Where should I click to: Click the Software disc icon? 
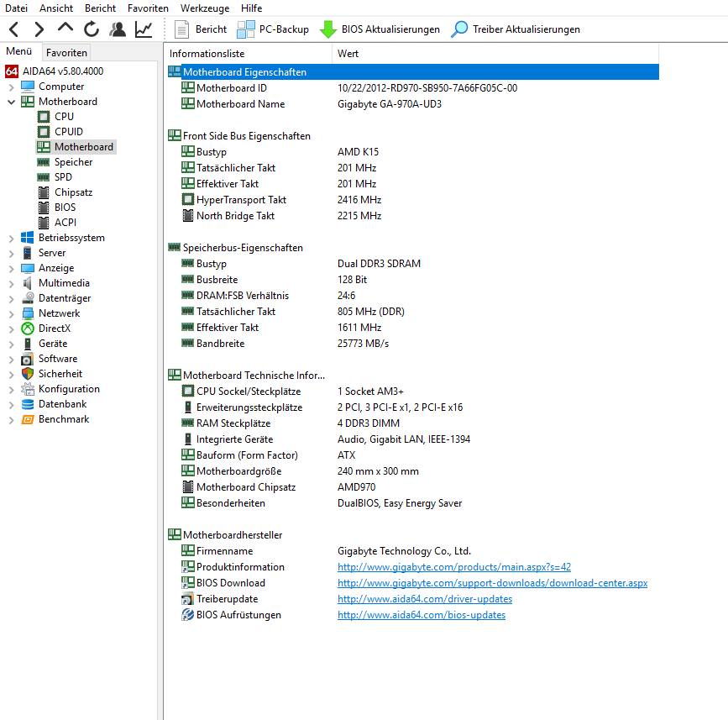[x=28, y=359]
